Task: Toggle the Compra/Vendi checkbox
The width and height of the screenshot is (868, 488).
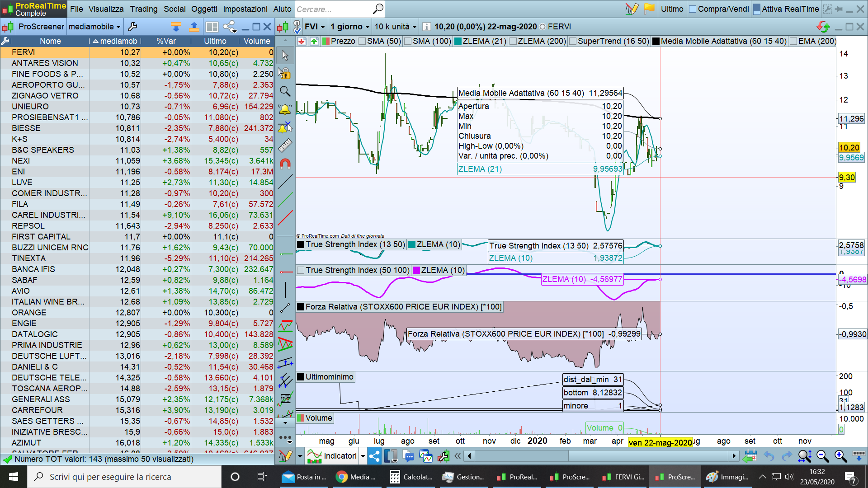Action: [x=693, y=9]
